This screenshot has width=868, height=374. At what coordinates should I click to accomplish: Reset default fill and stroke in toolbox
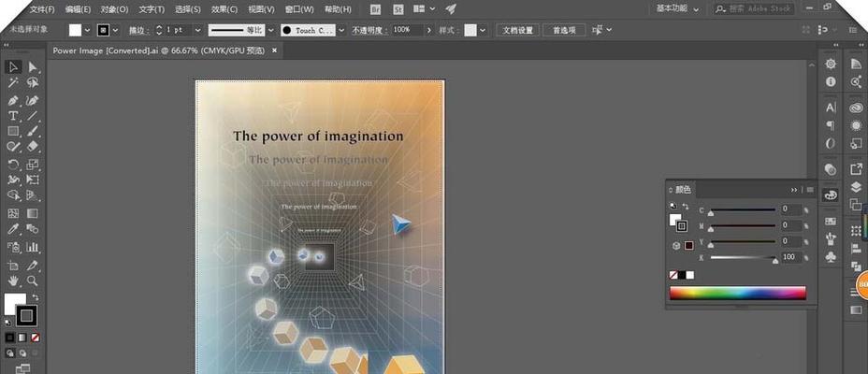[7, 322]
